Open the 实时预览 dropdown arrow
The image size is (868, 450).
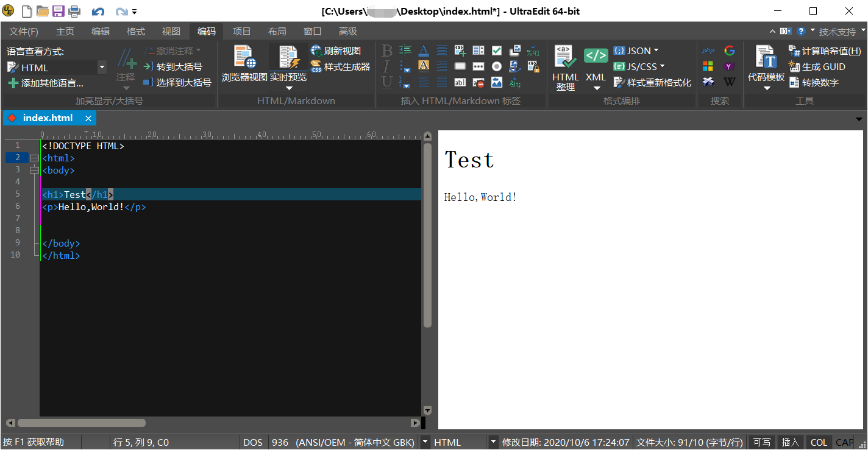289,88
